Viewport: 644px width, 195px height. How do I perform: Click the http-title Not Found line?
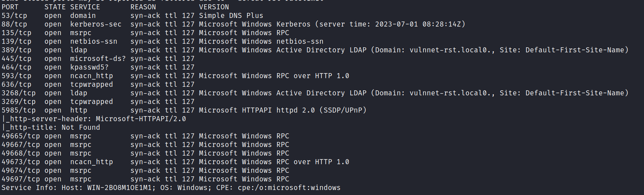click(x=51, y=128)
